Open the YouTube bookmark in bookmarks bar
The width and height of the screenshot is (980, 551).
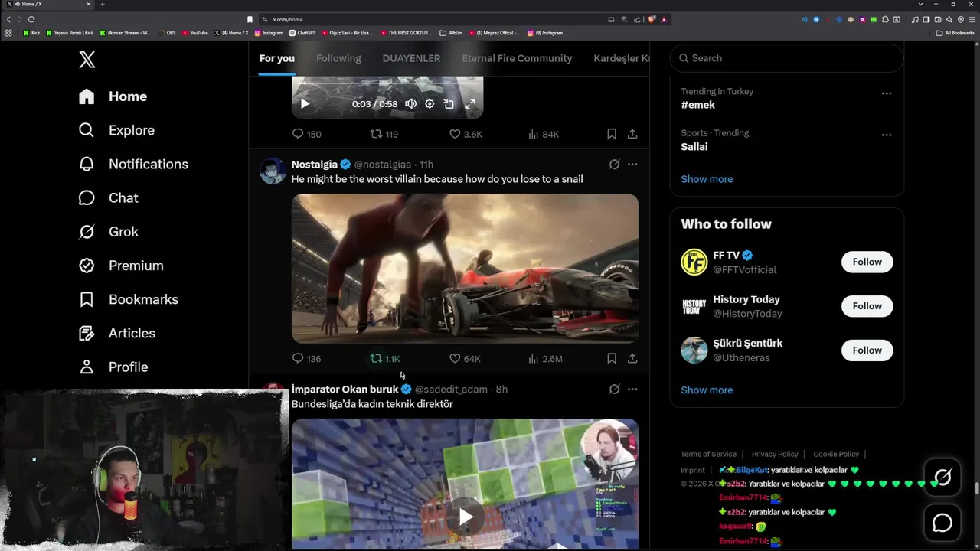194,33
